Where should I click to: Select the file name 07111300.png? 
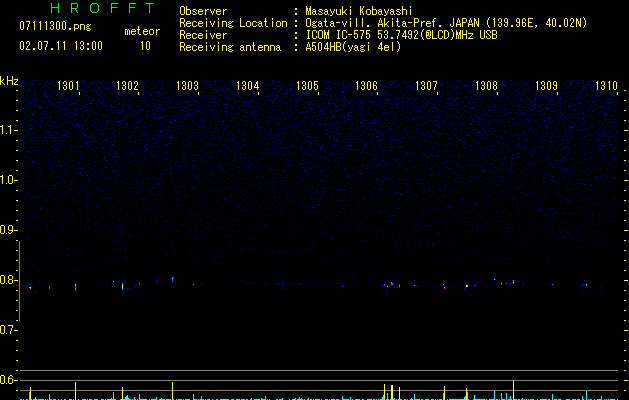pyautogui.click(x=55, y=27)
